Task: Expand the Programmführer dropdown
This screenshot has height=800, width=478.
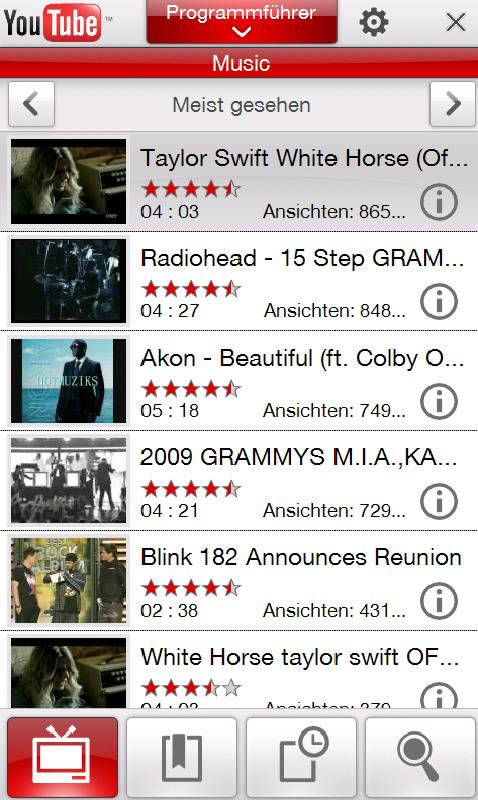Action: (x=242, y=21)
